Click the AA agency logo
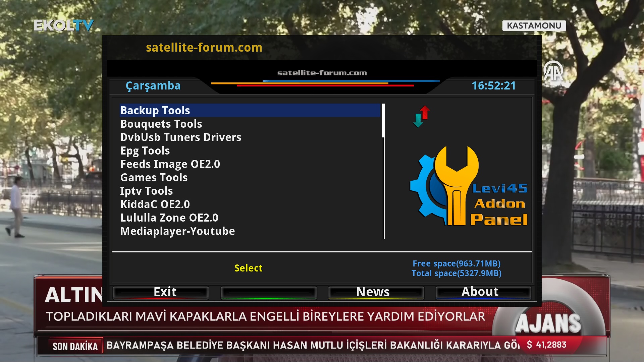The image size is (644, 362). pos(553,71)
